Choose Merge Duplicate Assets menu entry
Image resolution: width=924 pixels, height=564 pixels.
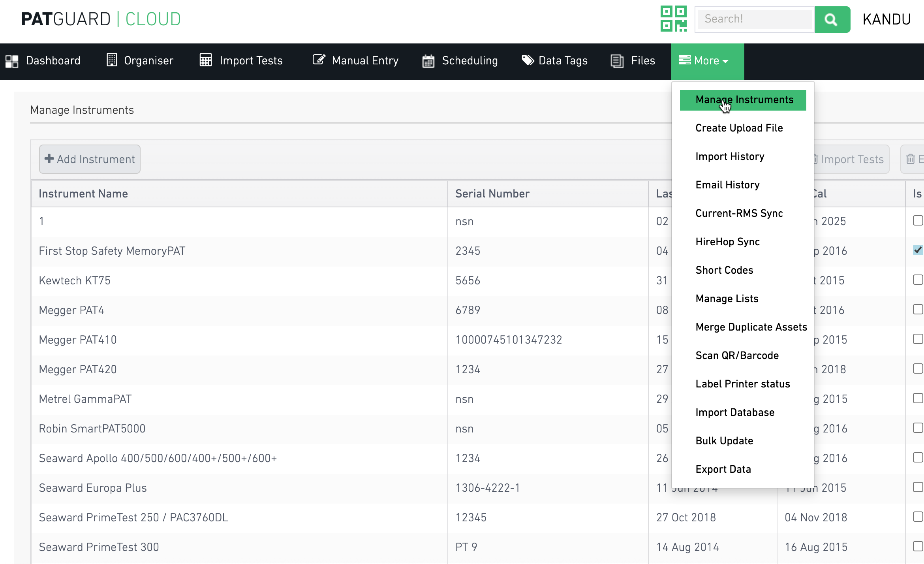coord(751,327)
